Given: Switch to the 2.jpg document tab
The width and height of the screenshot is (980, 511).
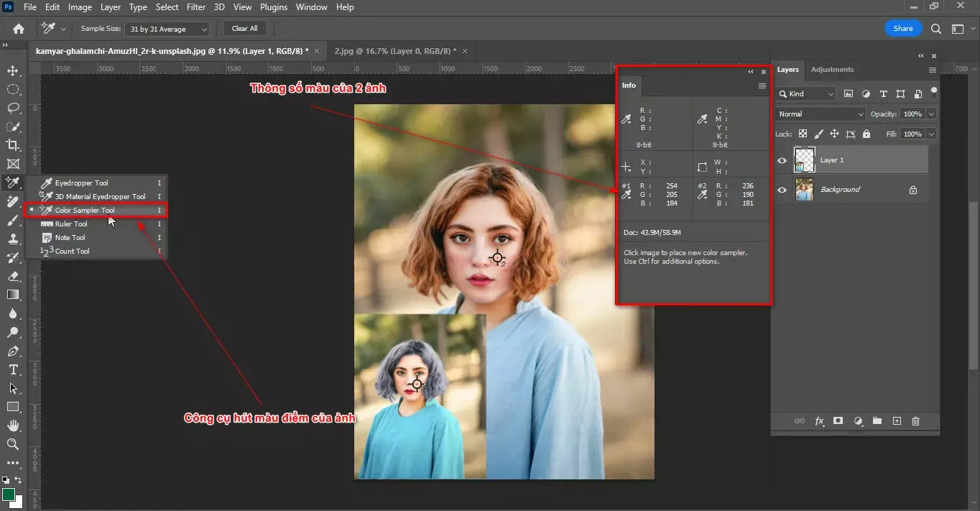Looking at the screenshot, I should (391, 51).
